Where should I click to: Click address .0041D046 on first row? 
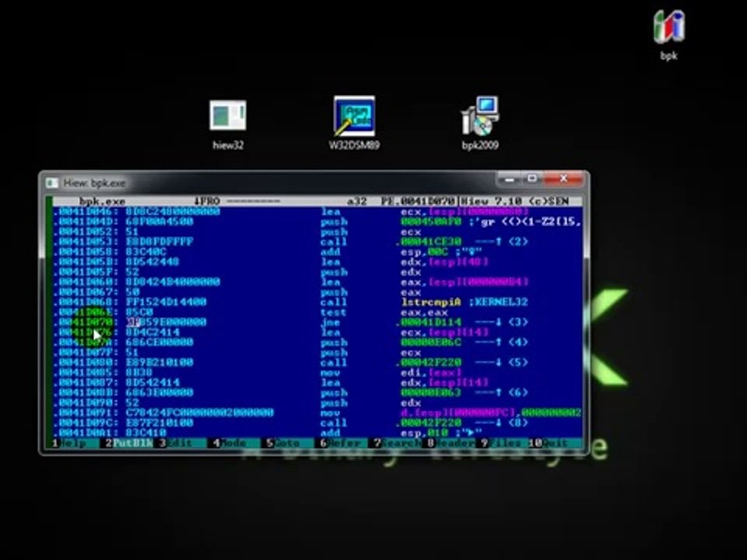pyautogui.click(x=86, y=212)
